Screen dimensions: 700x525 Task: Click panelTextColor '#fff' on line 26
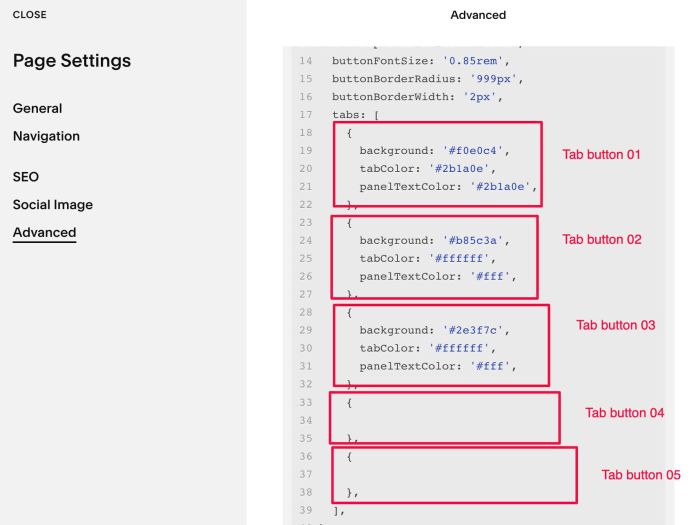[x=490, y=276]
